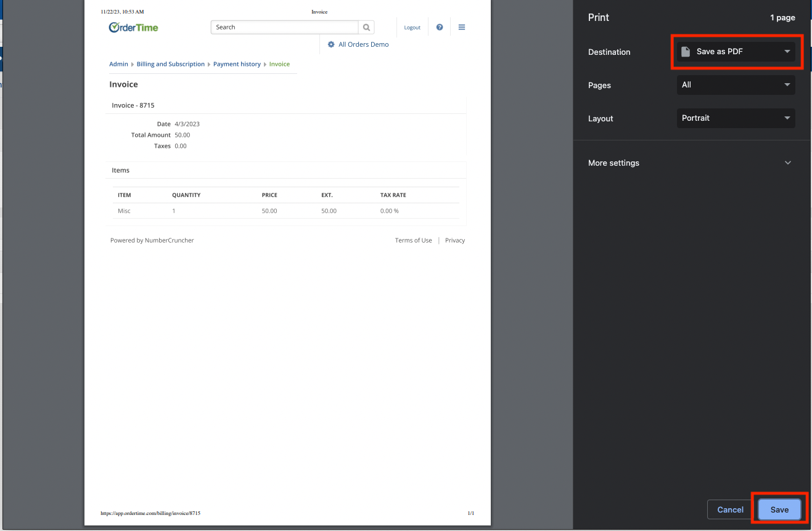Click the Save button
The height and width of the screenshot is (531, 812).
pos(779,509)
